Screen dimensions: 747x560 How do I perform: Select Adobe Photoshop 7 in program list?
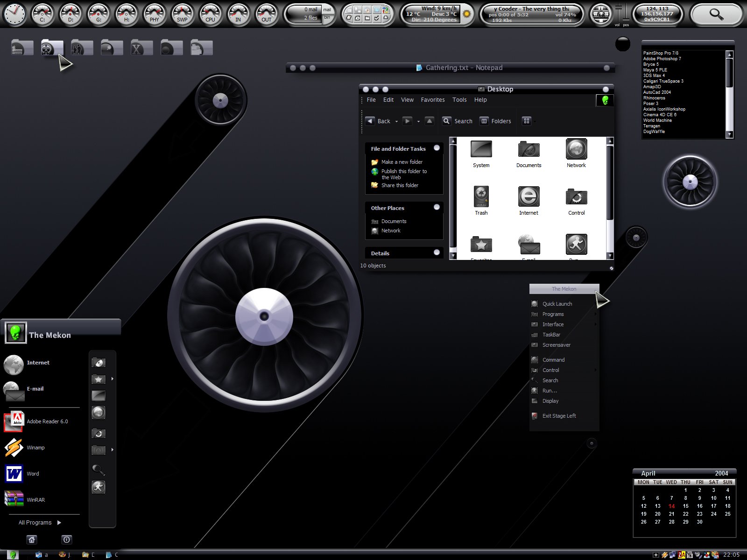662,59
